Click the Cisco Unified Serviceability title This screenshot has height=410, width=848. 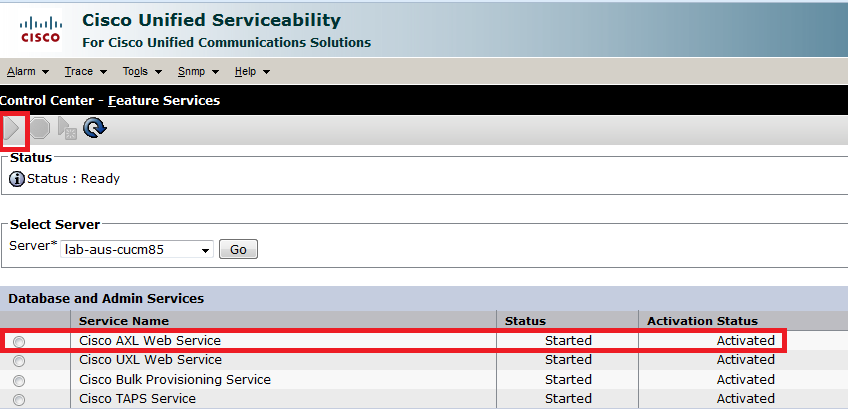211,21
